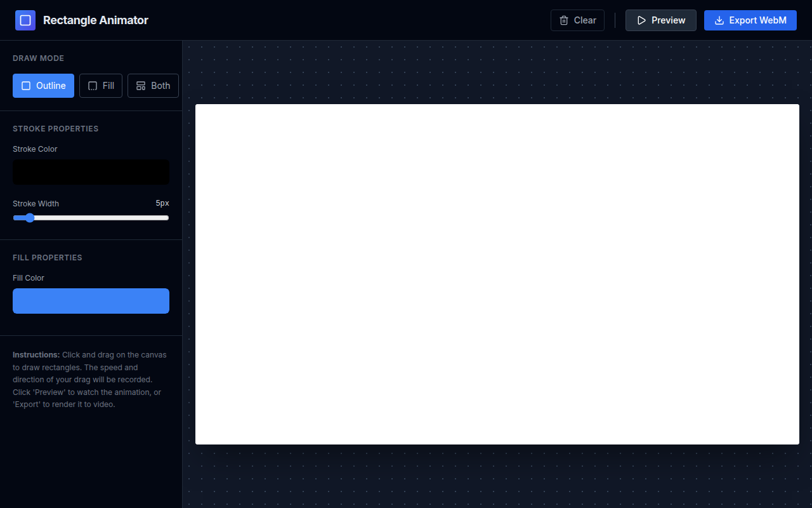812x508 pixels.
Task: Preview the rectangle animation
Action: click(660, 20)
